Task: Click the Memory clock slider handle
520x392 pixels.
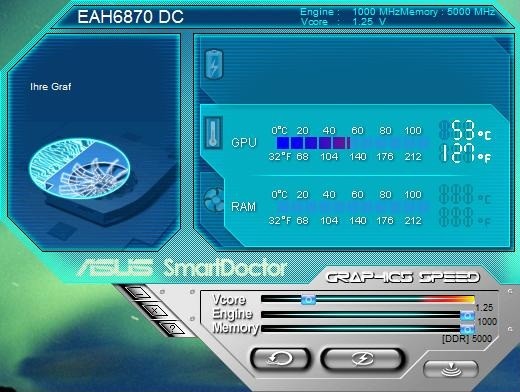Action: (467, 329)
